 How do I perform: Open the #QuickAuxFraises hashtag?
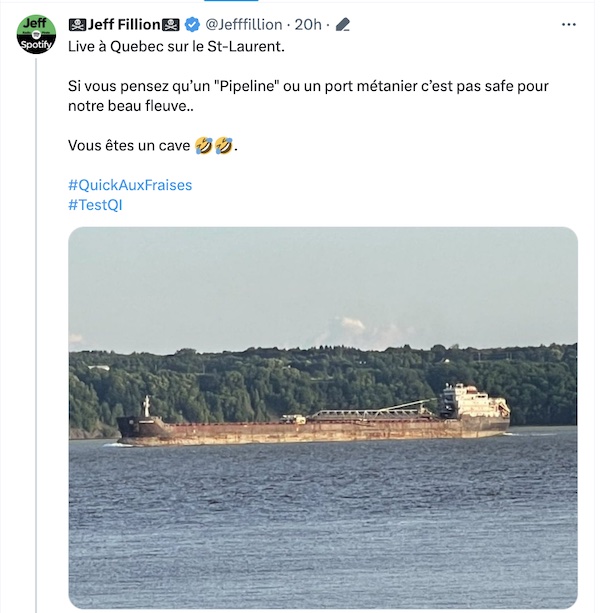(x=130, y=185)
